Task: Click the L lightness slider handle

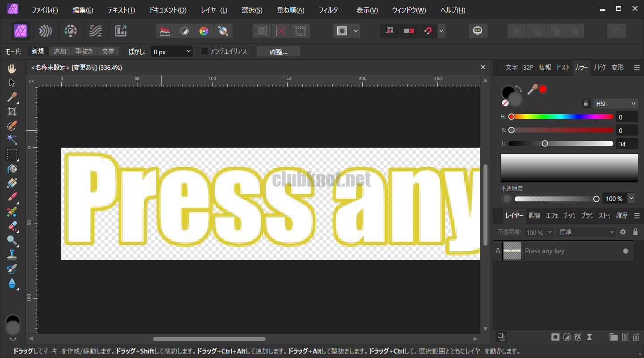Action: click(x=545, y=144)
